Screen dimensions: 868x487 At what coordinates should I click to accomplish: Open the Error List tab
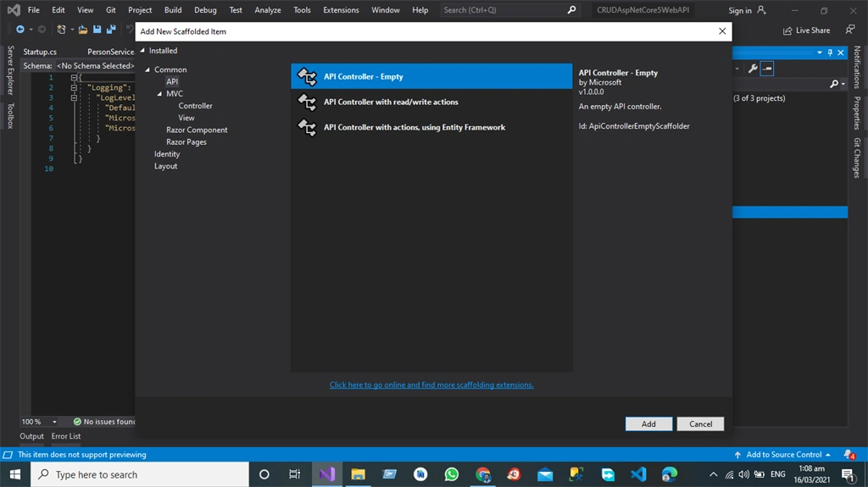click(x=66, y=436)
